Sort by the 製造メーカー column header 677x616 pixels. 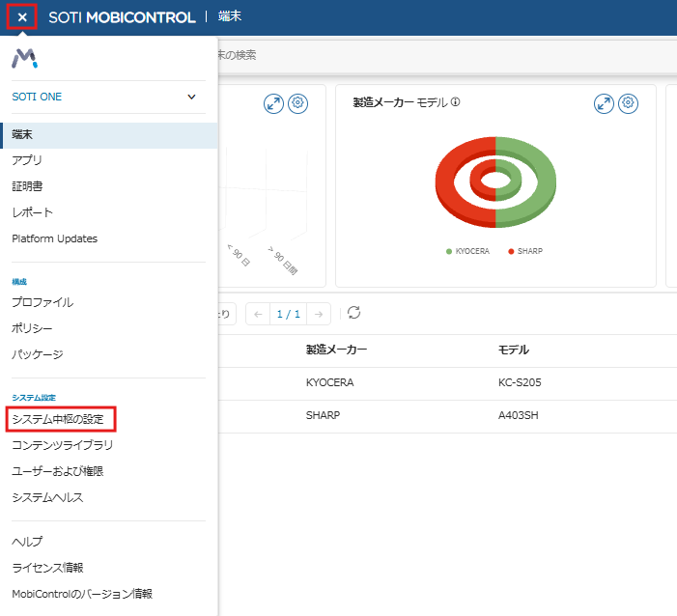[336, 350]
